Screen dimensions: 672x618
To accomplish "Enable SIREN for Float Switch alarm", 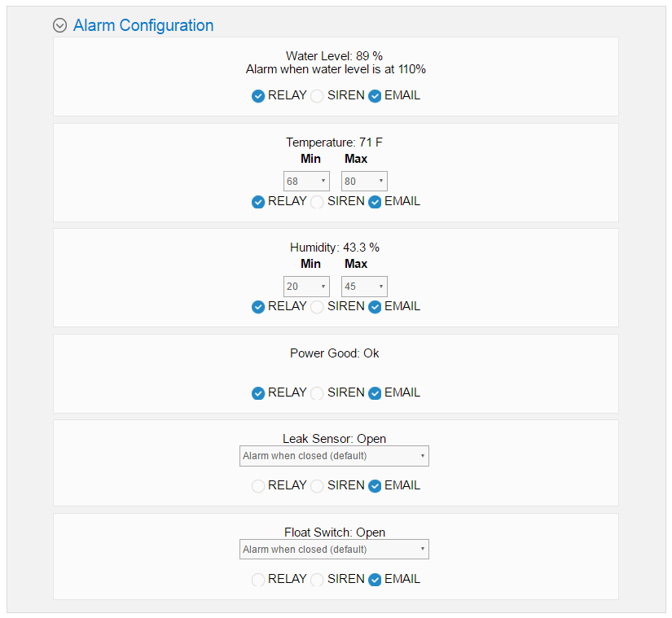I will [x=317, y=580].
